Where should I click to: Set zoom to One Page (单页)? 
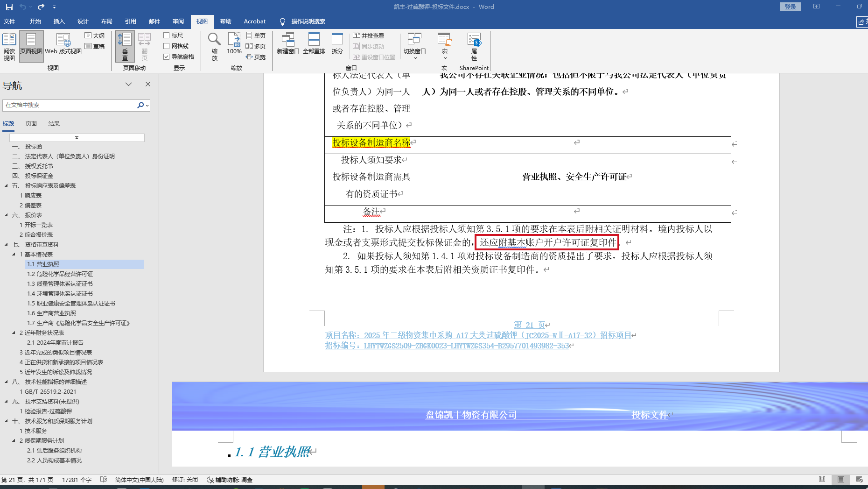pos(256,35)
